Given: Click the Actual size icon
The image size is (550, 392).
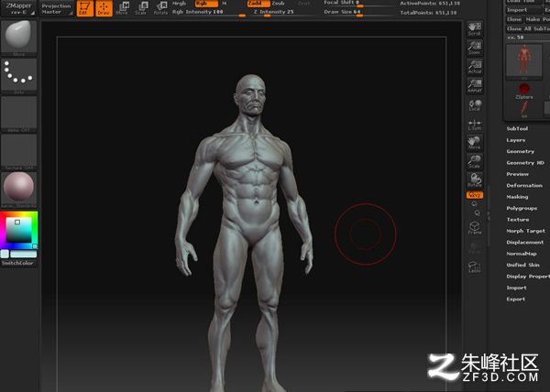Looking at the screenshot, I should (475, 67).
